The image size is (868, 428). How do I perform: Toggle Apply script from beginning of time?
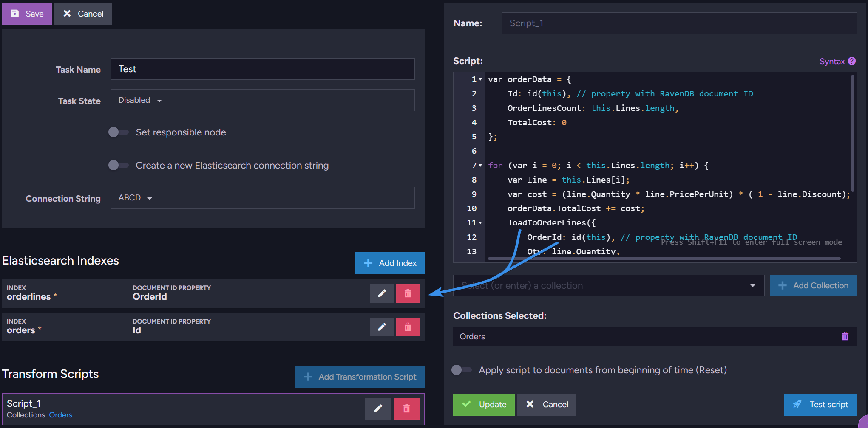click(x=462, y=370)
